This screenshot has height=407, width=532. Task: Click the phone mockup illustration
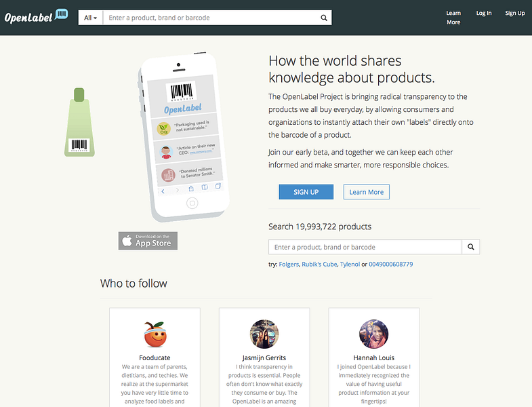(184, 136)
